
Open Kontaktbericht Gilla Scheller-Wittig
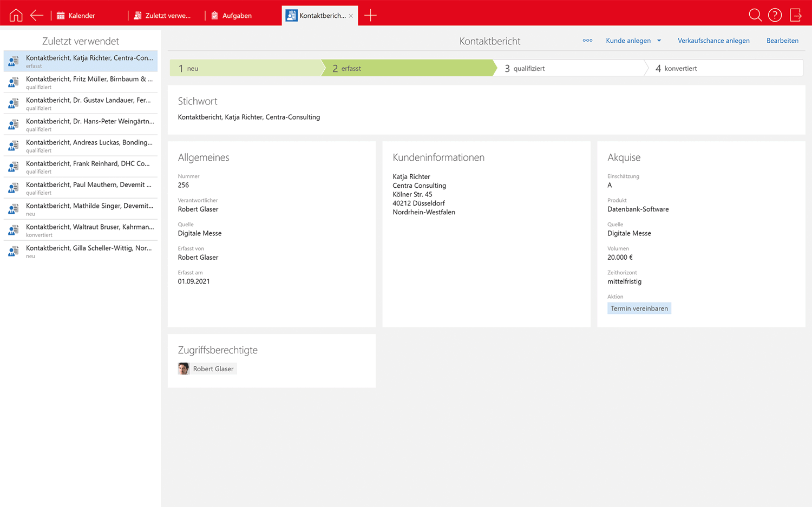(81, 251)
